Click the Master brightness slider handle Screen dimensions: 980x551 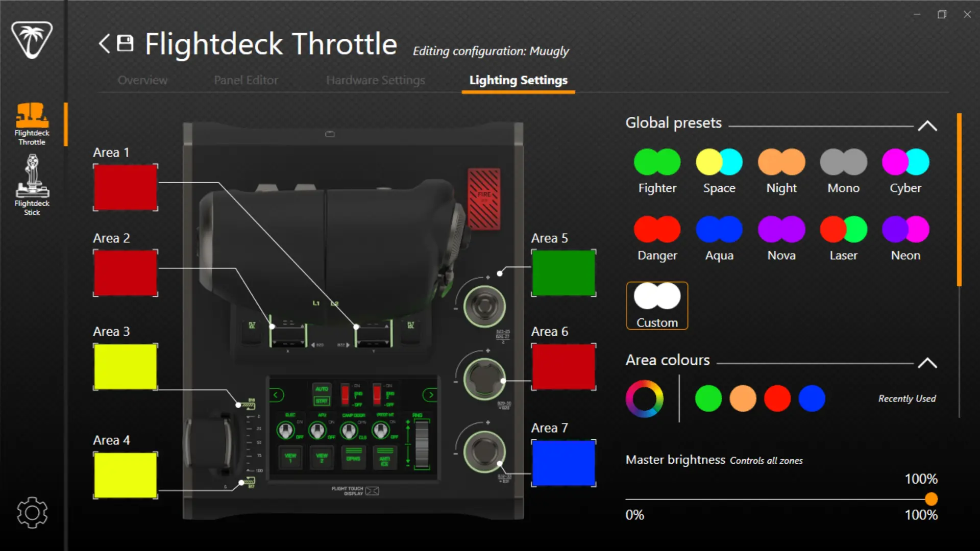pos(932,498)
